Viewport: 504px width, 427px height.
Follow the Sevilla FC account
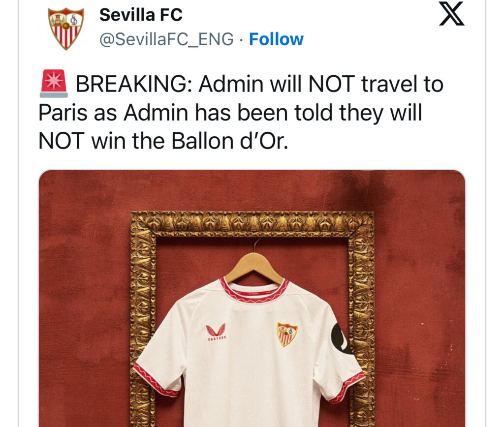[x=276, y=39]
